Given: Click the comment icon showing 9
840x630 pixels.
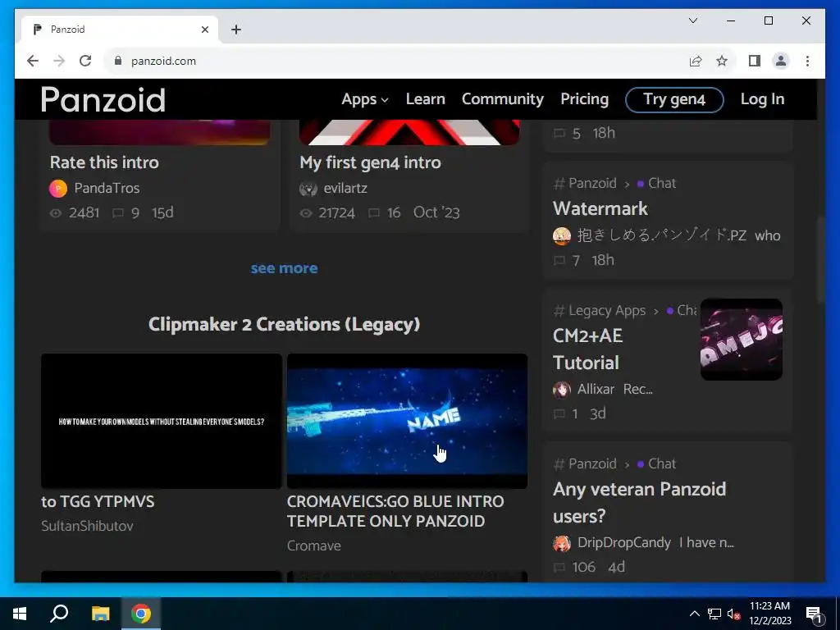Looking at the screenshot, I should point(118,213).
